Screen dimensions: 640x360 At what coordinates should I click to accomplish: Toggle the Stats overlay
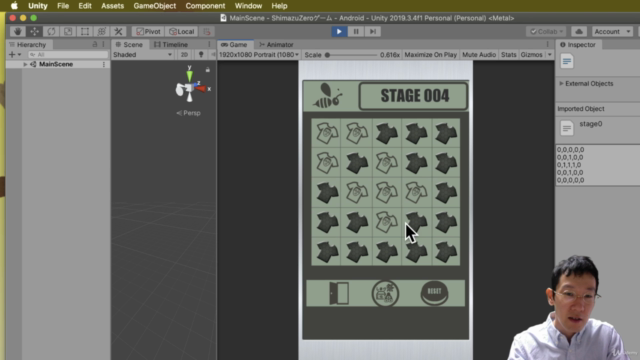tap(509, 54)
